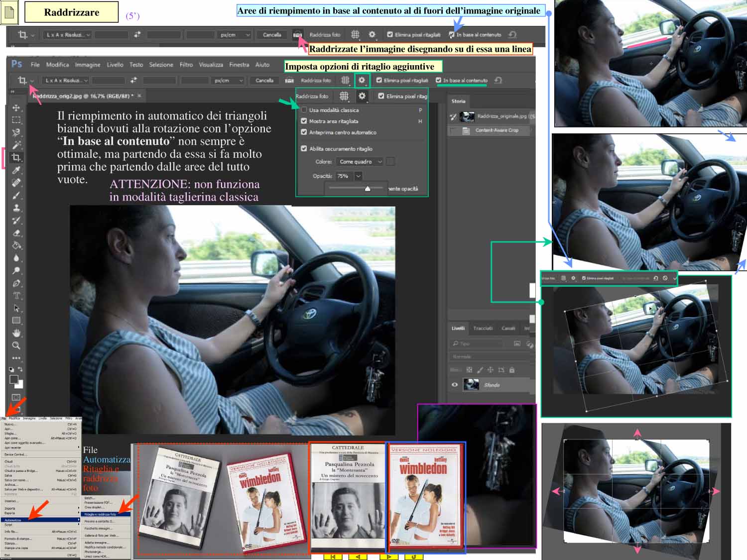The image size is (747, 560).
Task: Select the Pen tool
Action: coord(16,283)
